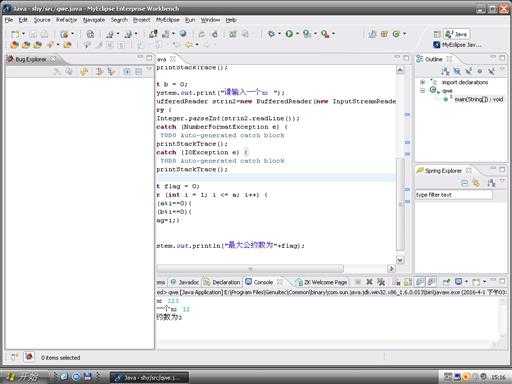
Task: Open the Help menu
Action: tap(231, 20)
